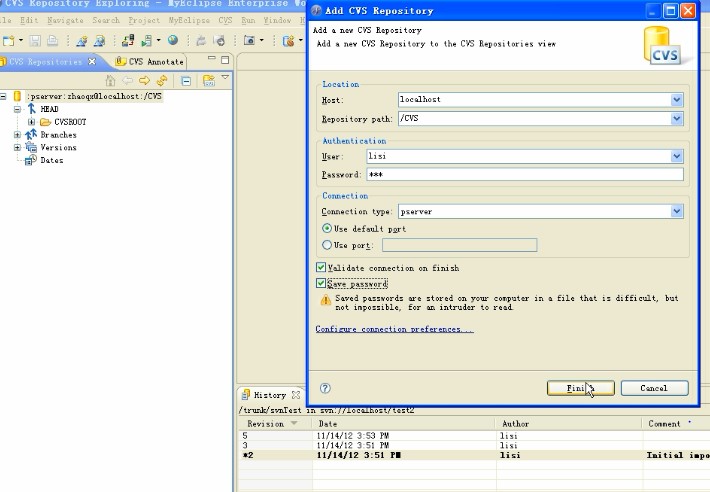Expand the Branches node
This screenshot has height=492, width=710.
coord(17,134)
